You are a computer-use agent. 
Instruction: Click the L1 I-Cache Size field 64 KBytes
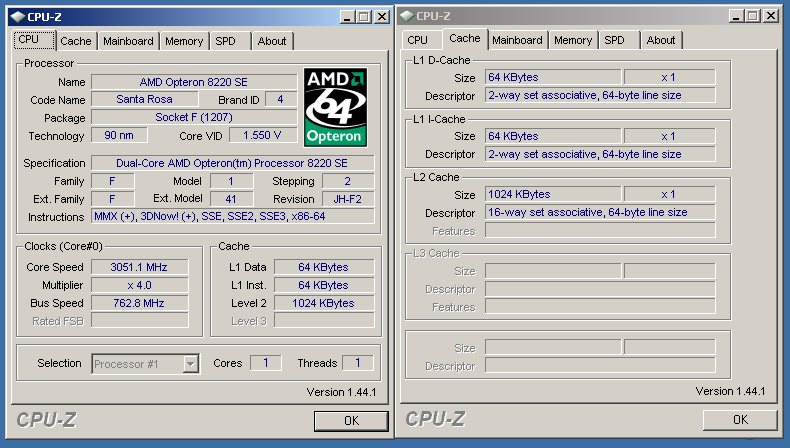click(x=553, y=136)
